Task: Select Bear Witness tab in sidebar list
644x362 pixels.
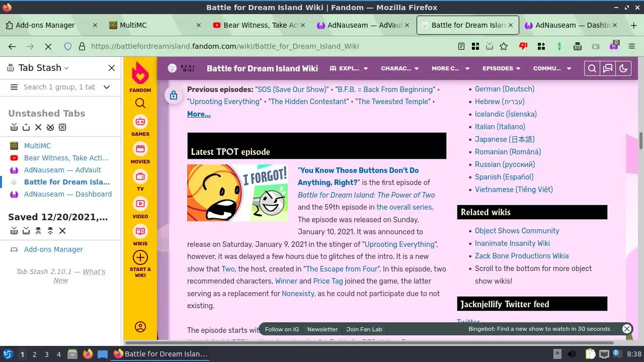Action: click(x=66, y=158)
